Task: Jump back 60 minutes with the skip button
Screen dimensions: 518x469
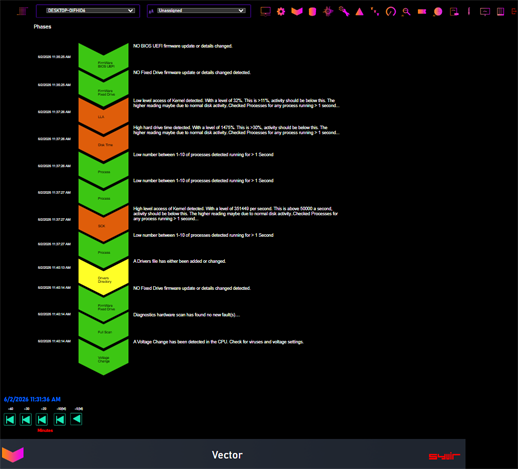Action: tap(10, 419)
